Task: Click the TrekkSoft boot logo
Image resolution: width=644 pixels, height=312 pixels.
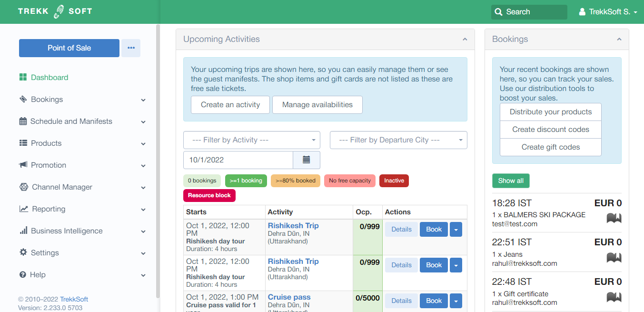Action: [59, 11]
